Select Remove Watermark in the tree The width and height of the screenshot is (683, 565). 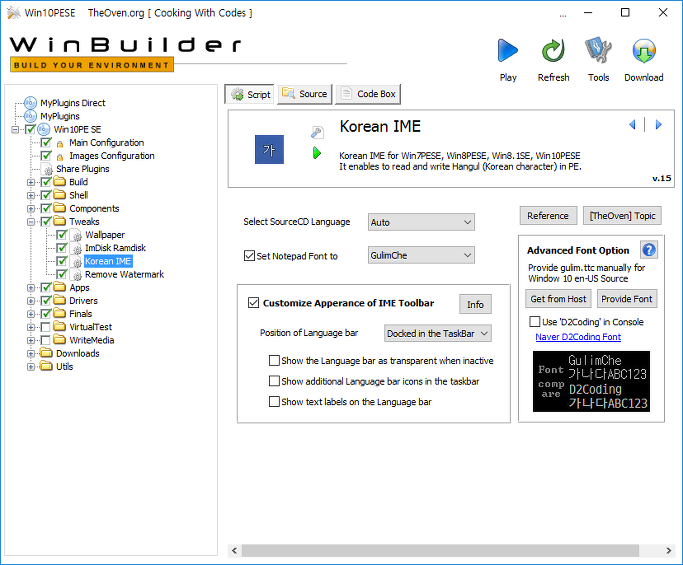pos(124,274)
